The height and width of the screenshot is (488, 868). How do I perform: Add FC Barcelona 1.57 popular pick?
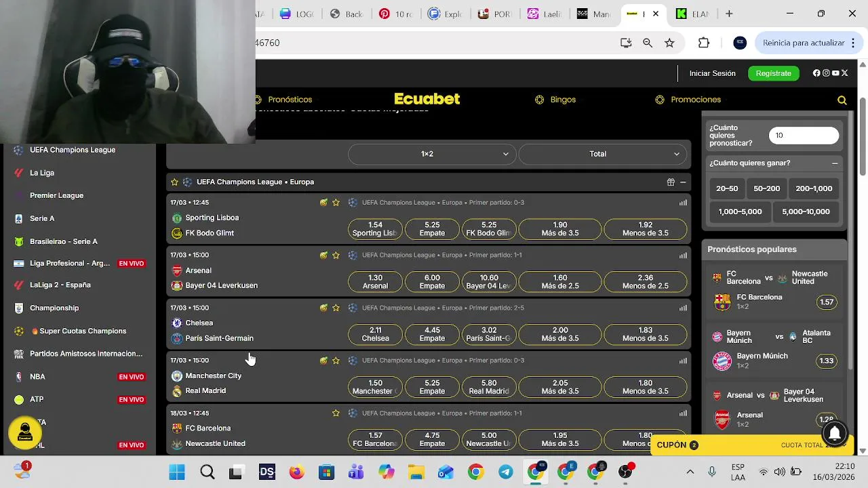click(827, 302)
